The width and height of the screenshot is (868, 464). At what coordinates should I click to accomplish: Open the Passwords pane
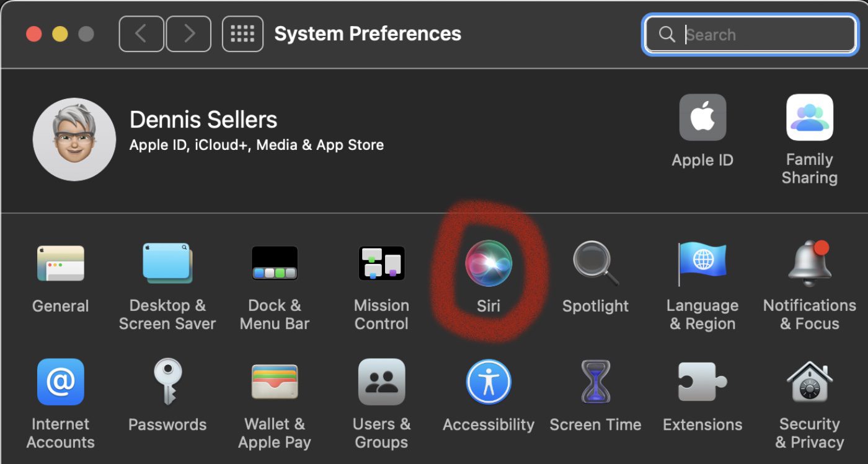(x=167, y=382)
